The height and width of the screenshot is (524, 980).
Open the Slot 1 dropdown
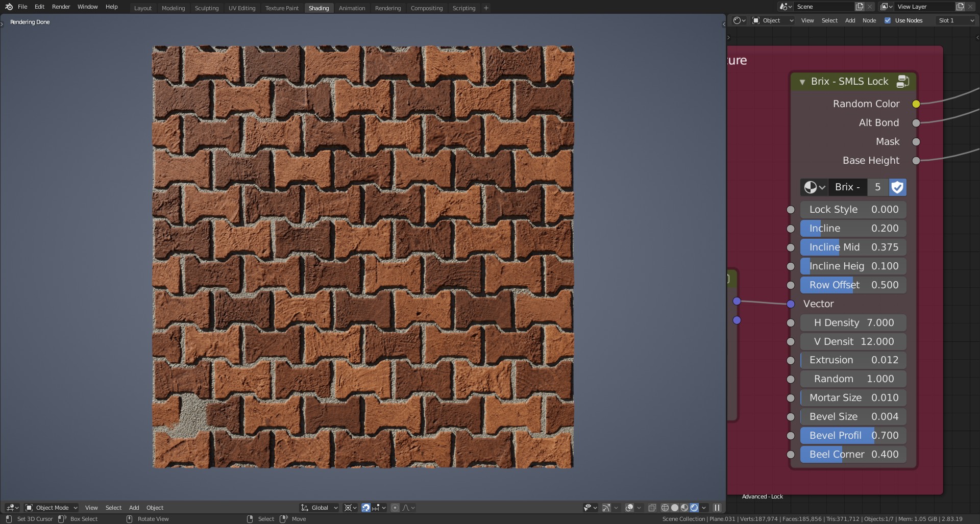(955, 20)
